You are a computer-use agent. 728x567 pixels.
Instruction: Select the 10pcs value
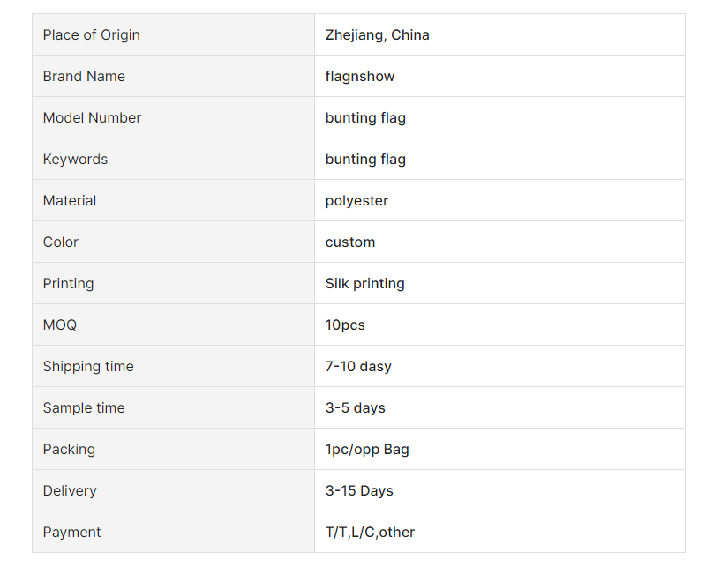coord(345,325)
